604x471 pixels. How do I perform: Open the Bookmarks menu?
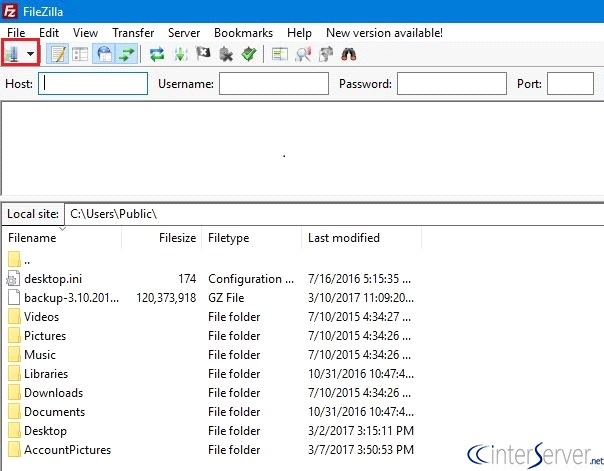pyautogui.click(x=243, y=33)
